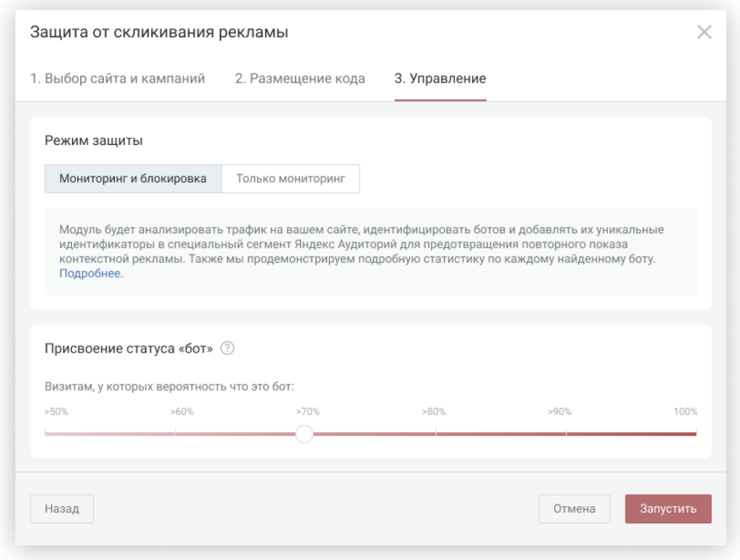Viewport: 740px width, 560px height.
Task: Set slider to the >90% tick
Action: coord(566,434)
